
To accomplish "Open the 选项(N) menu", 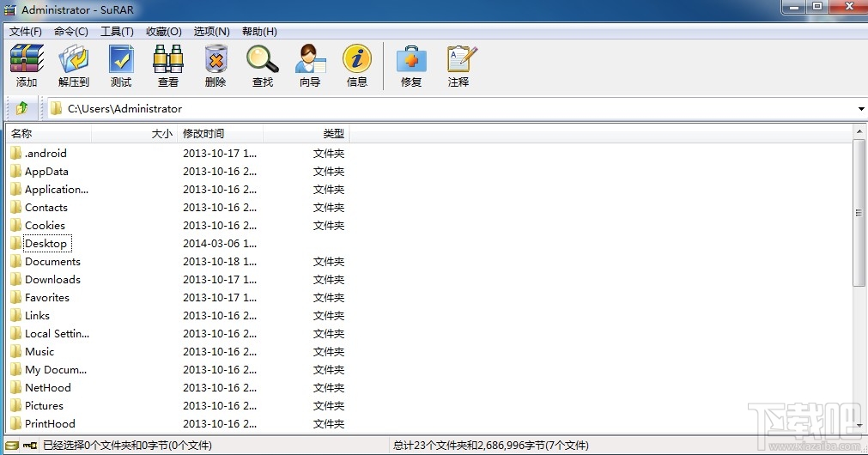I will point(211,32).
